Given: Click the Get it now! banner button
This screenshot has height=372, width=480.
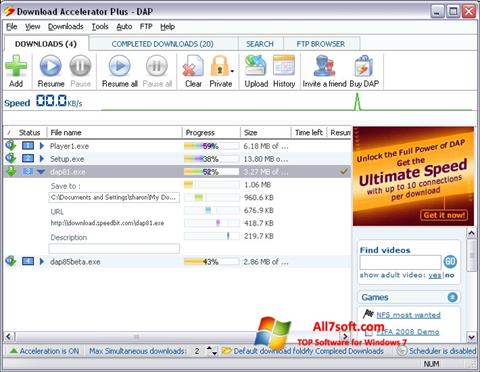Looking at the screenshot, I should [444, 215].
